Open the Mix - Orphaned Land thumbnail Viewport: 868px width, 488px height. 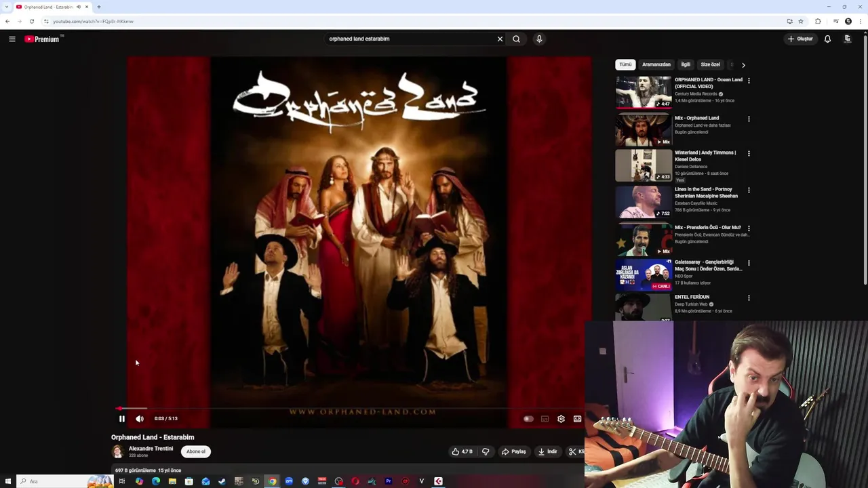[x=644, y=130]
